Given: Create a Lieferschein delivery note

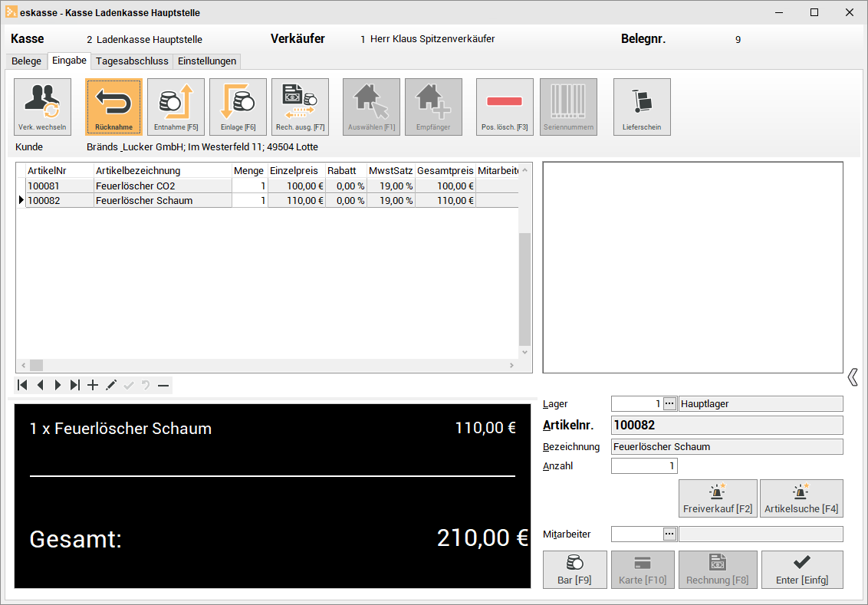Looking at the screenshot, I should [642, 107].
